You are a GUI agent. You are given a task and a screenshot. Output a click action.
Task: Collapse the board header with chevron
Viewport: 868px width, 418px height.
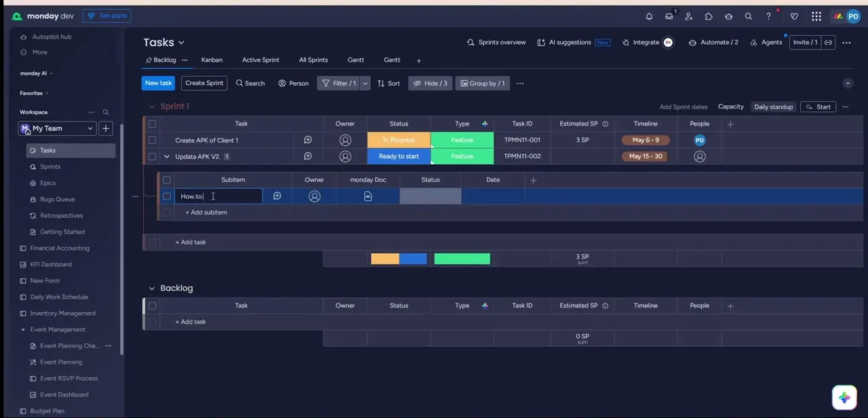pos(848,83)
